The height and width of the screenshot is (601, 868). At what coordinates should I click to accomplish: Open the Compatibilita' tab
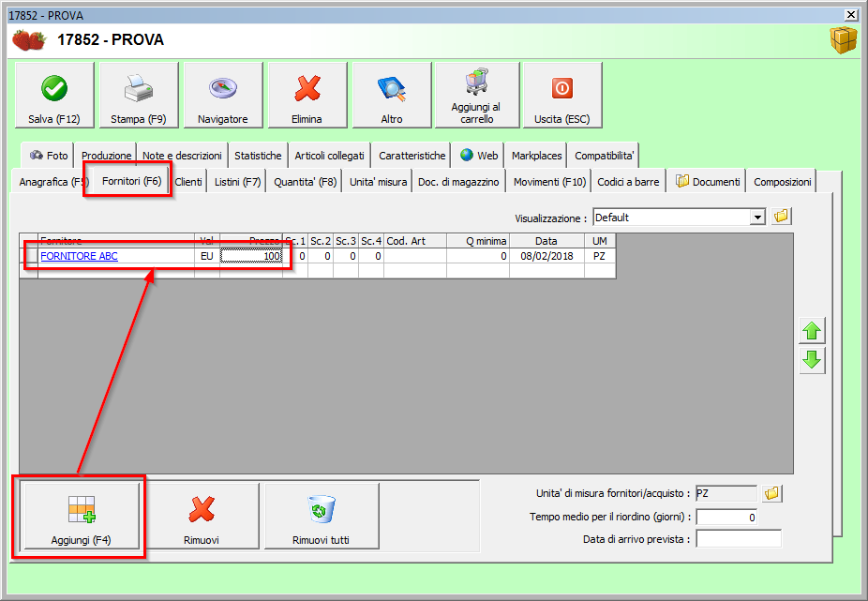604,156
